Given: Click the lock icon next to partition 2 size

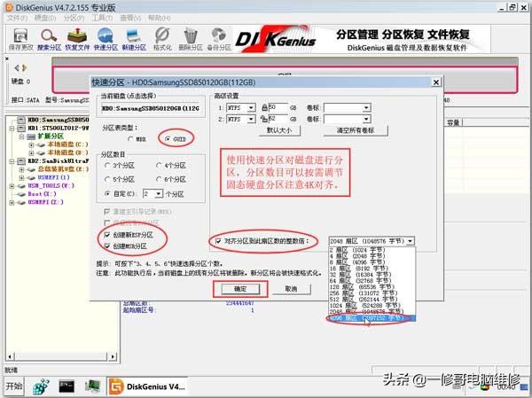Looking at the screenshot, I should (x=264, y=119).
